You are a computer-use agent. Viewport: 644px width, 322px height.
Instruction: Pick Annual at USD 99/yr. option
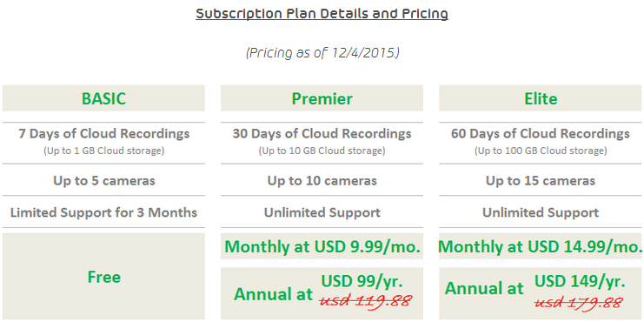point(322,293)
